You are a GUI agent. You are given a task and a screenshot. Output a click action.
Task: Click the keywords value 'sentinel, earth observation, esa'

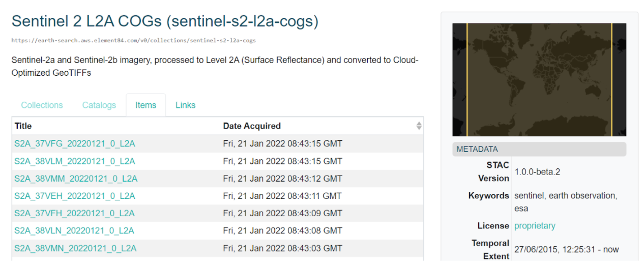point(566,202)
